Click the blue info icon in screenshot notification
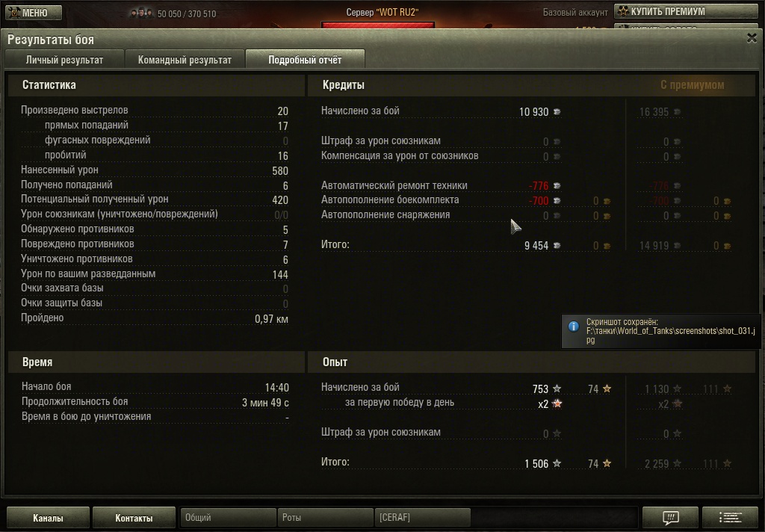 coord(574,326)
